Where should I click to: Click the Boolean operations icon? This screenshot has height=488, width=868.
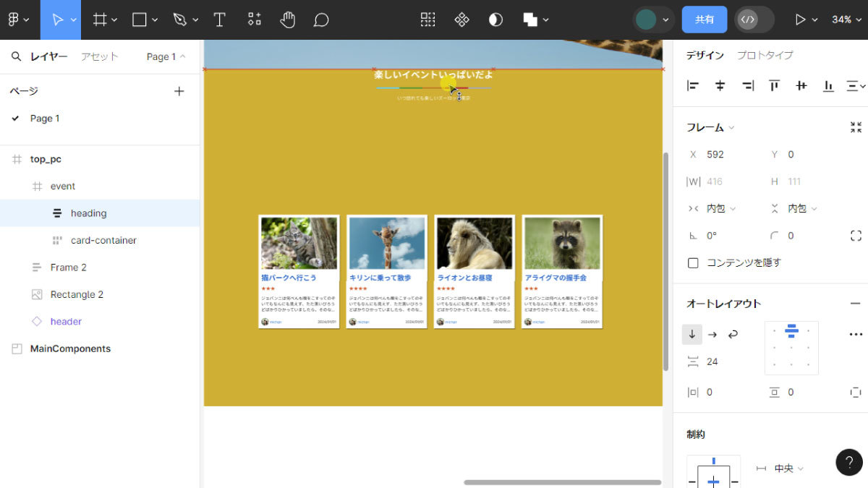pos(530,20)
